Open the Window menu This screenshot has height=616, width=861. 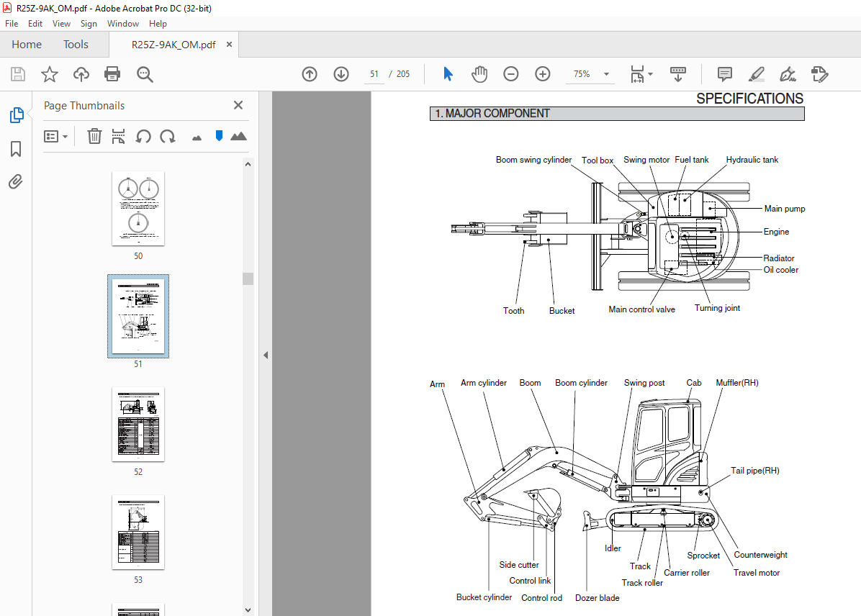pos(123,24)
